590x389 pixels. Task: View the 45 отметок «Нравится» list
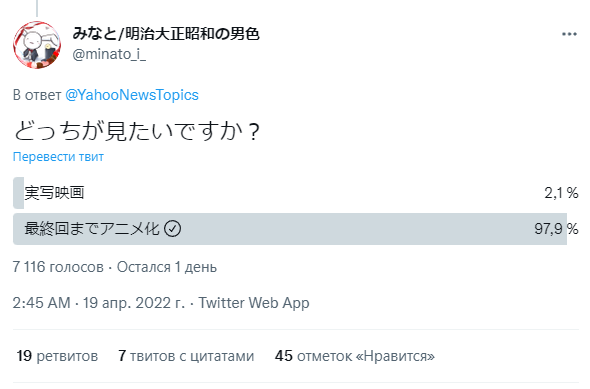click(x=354, y=356)
